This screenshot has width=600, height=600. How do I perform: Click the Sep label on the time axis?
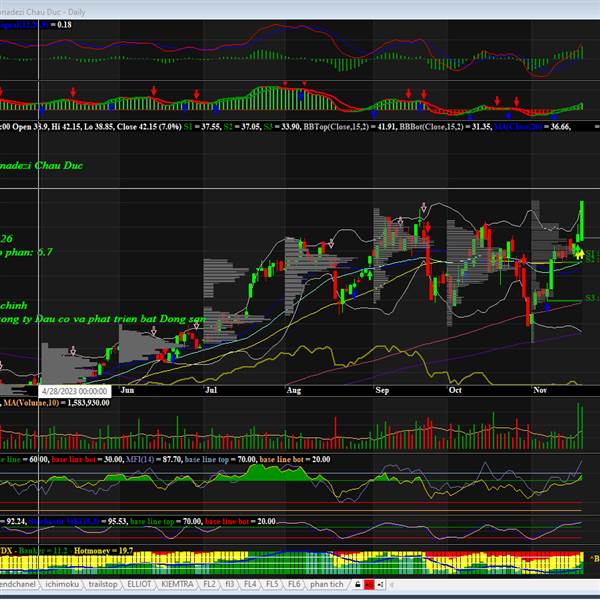pos(383,392)
